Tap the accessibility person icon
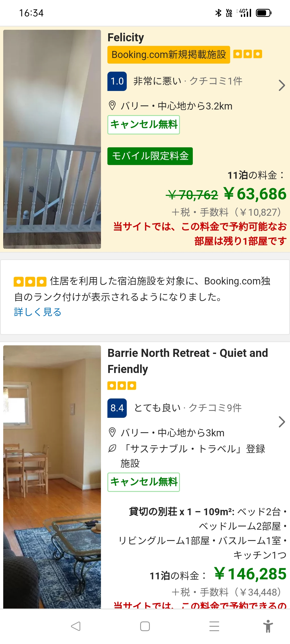290x644 pixels. 268,626
